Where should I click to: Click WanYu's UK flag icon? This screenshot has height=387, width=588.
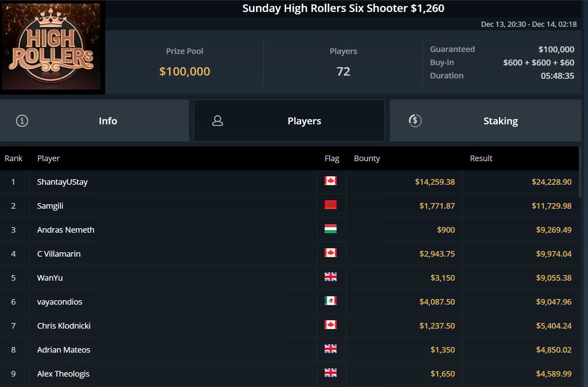pyautogui.click(x=330, y=277)
